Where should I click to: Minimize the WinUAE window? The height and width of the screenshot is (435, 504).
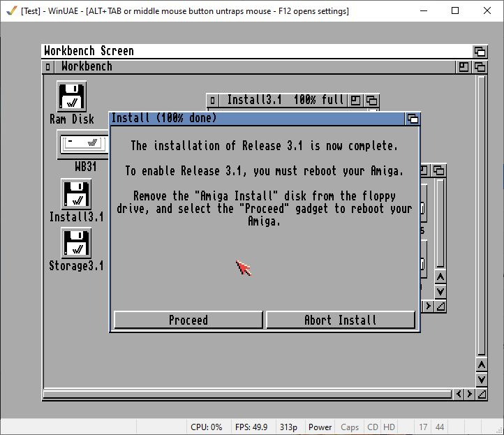424,10
